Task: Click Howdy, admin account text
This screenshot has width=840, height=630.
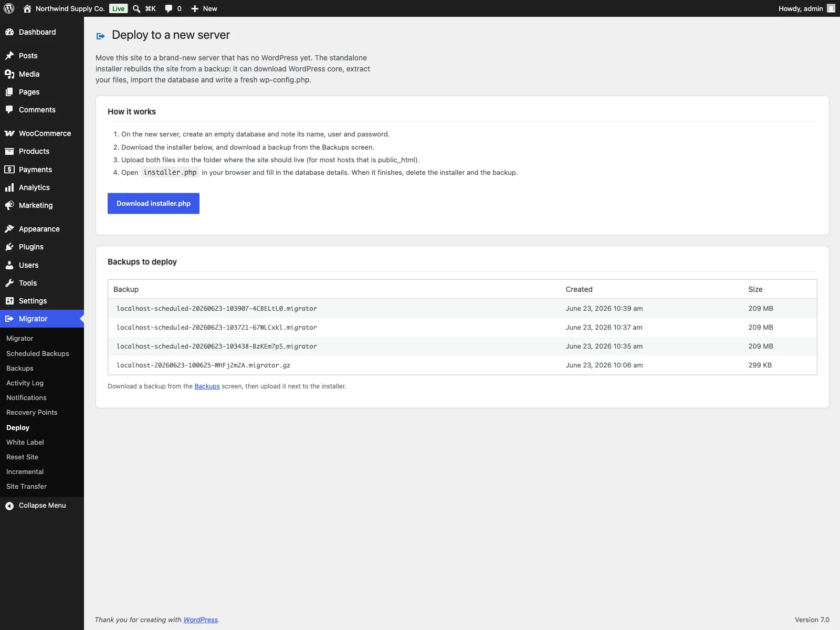Action: pyautogui.click(x=801, y=8)
